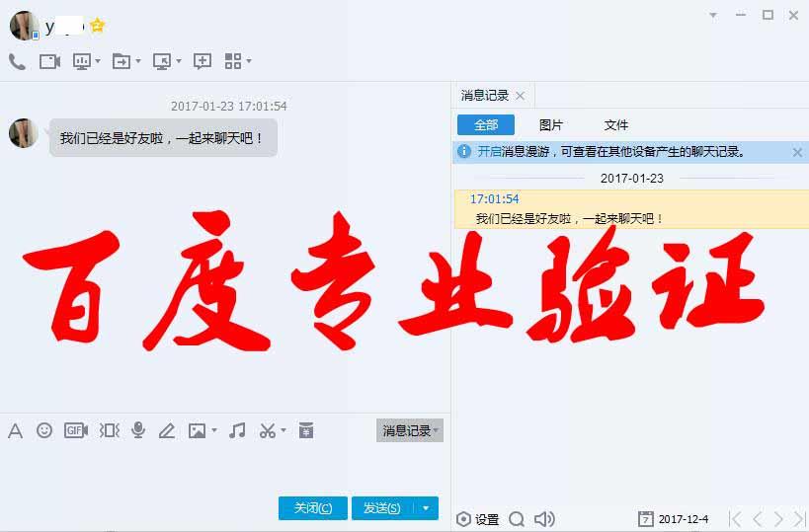Open the emoji picker smiley icon

[44, 430]
